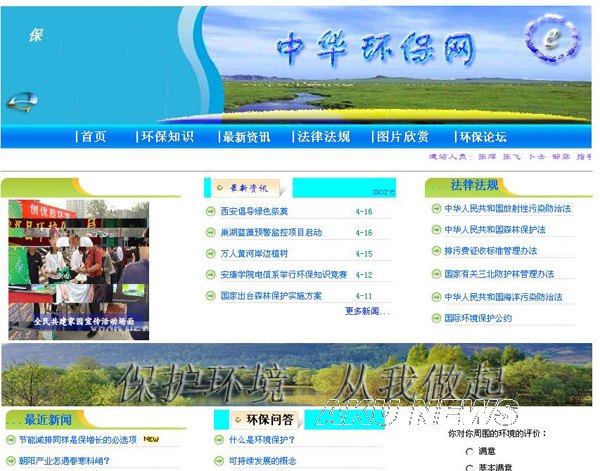
Task: Open the 图片欣赏 navigation item
Action: (402, 137)
